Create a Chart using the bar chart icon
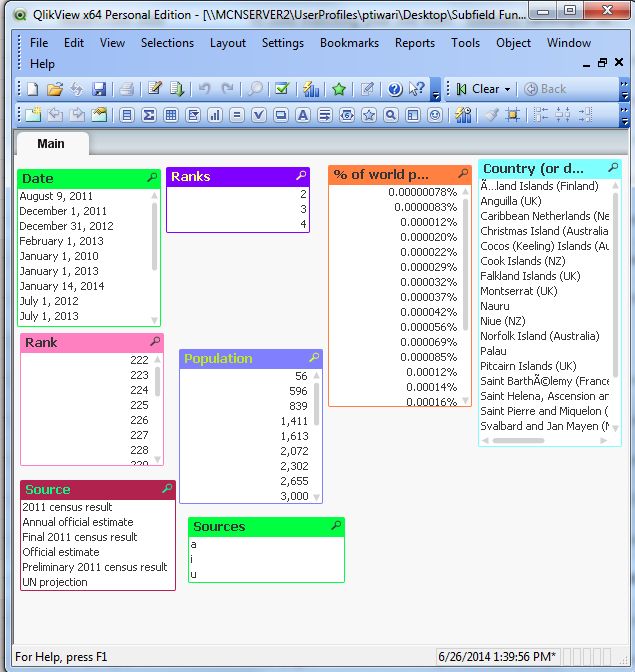Image resolution: width=635 pixels, height=672 pixels. (x=215, y=115)
